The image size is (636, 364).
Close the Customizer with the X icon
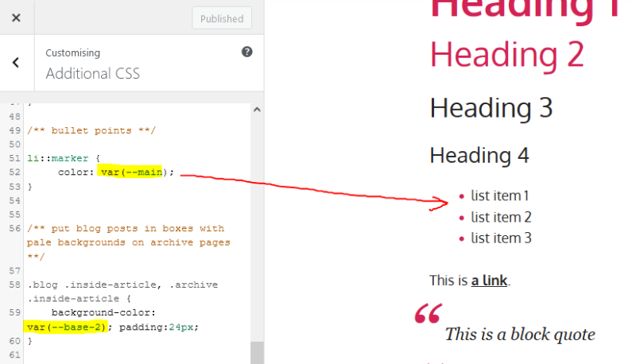pyautogui.click(x=16, y=17)
